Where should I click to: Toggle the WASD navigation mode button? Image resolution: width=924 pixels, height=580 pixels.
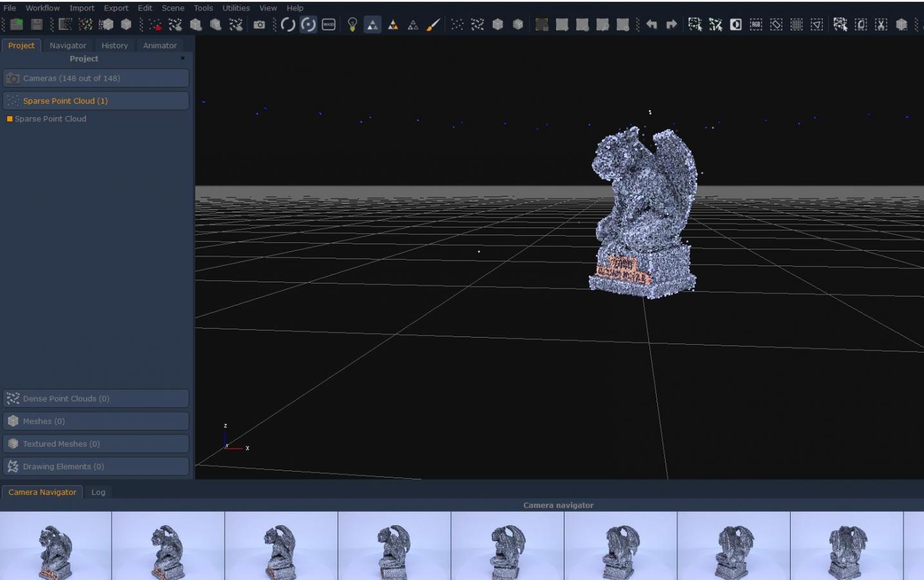(x=329, y=24)
